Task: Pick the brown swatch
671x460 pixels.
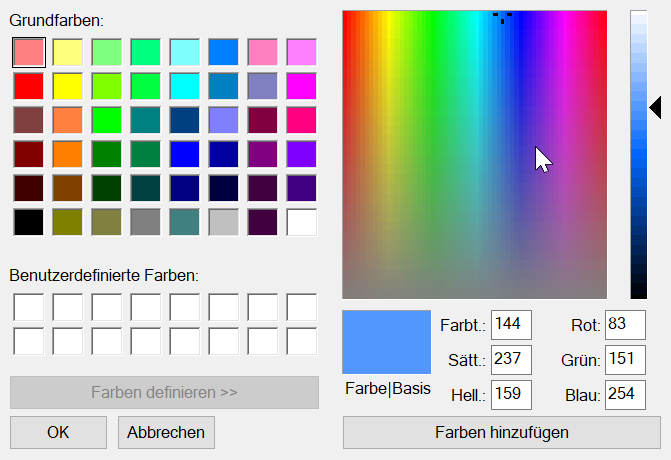Action: (68, 188)
